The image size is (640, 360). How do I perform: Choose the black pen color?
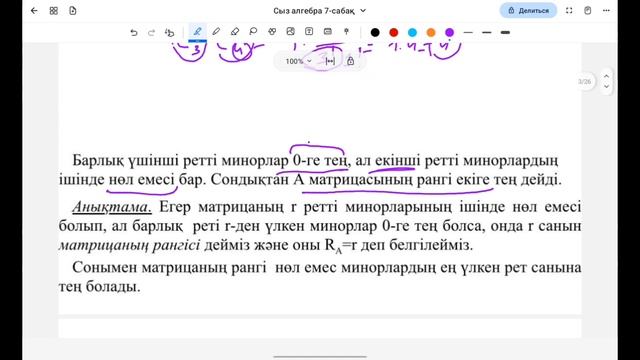tap(375, 32)
